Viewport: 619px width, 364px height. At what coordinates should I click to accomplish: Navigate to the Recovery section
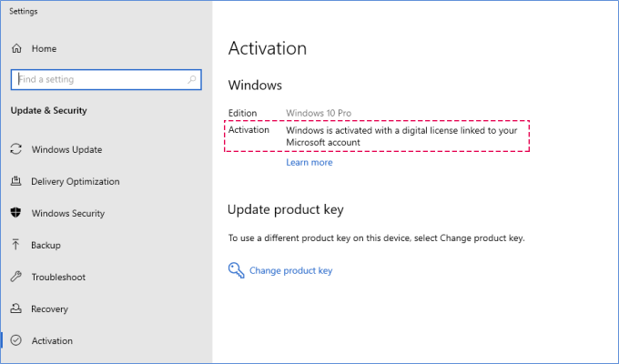point(49,308)
